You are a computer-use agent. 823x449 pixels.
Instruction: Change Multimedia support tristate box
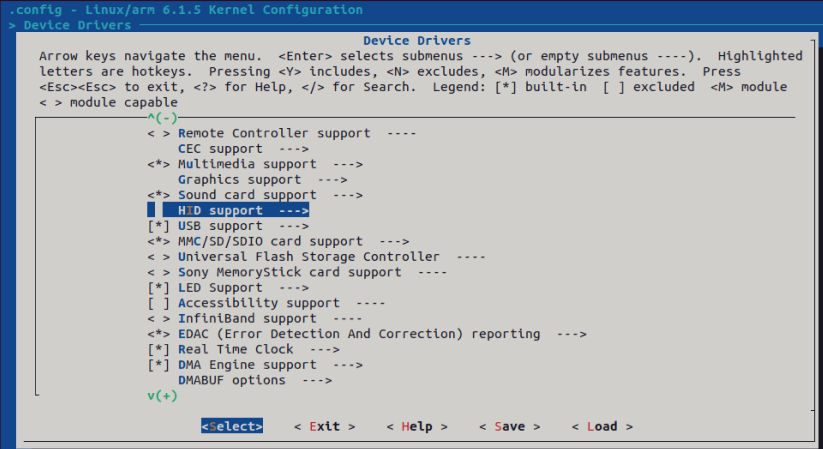159,164
